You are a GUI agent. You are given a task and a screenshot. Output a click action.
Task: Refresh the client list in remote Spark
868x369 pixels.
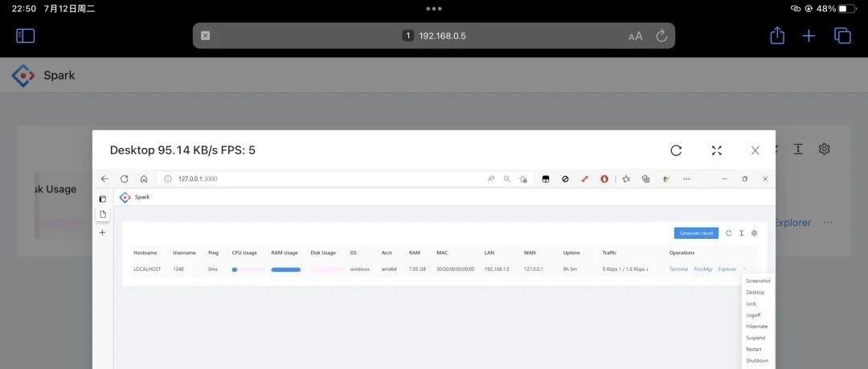[x=728, y=233]
